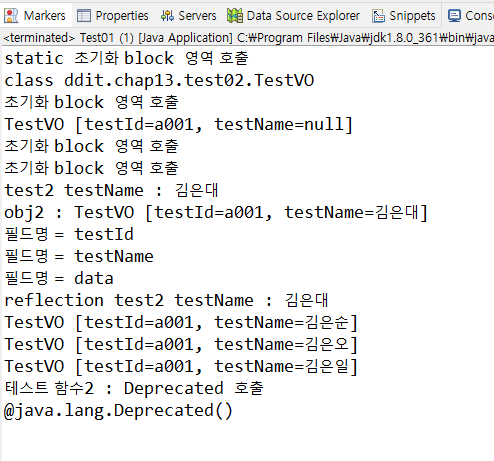Screen dimensions: 494x461
Task: Click line '필드명 = testId'
Action: pyautogui.click(x=69, y=234)
